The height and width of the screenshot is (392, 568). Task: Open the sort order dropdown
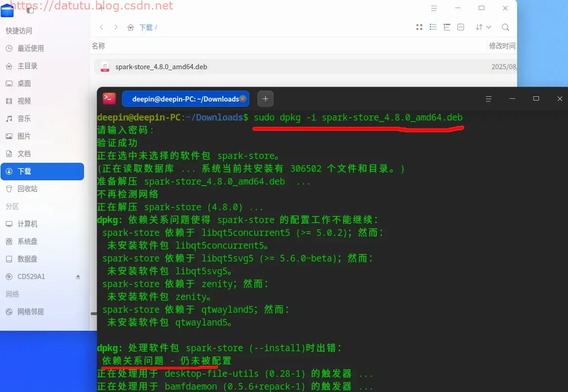pyautogui.click(x=483, y=27)
